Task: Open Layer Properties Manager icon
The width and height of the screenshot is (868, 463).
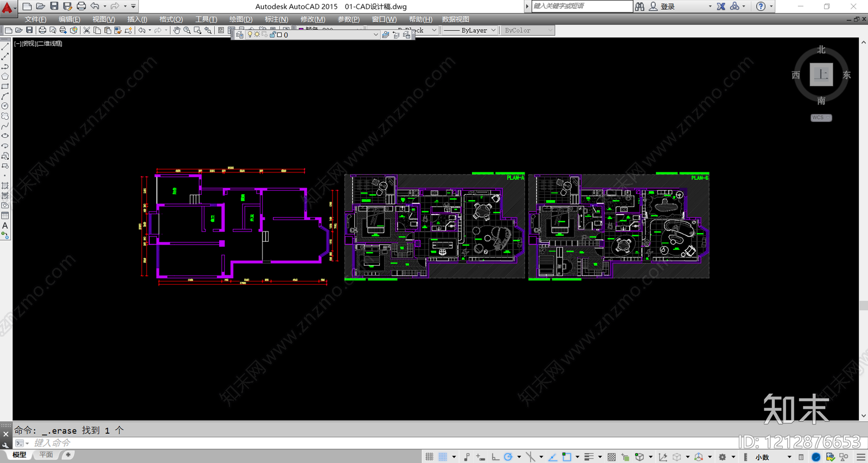Action: pyautogui.click(x=240, y=35)
